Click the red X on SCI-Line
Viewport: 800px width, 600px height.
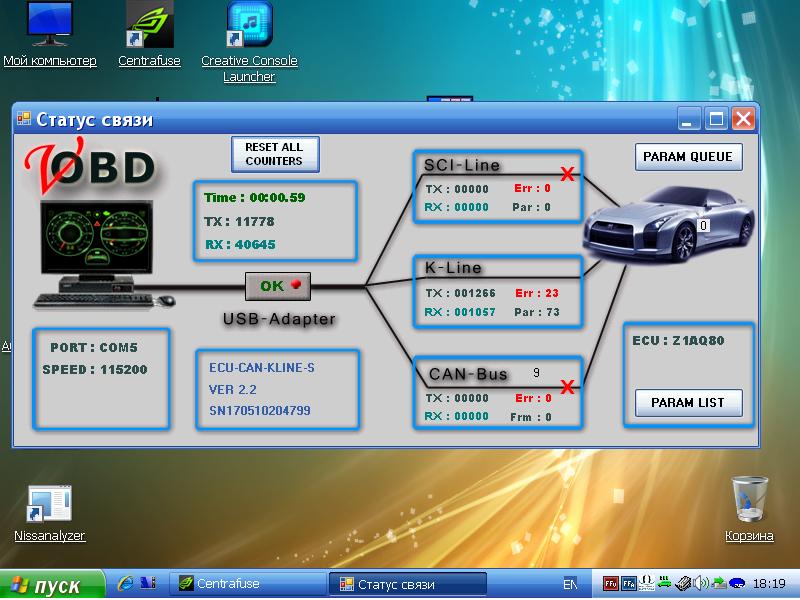pyautogui.click(x=568, y=174)
